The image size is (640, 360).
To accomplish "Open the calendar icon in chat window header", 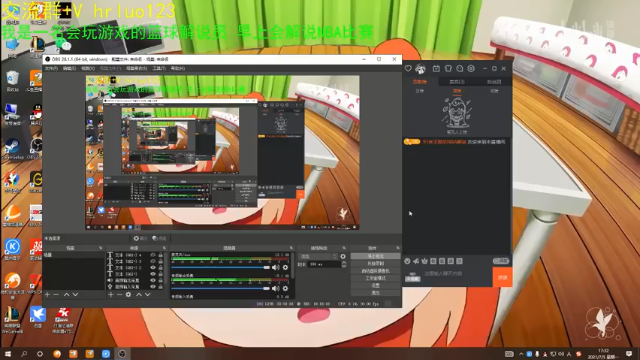I will 436,69.
